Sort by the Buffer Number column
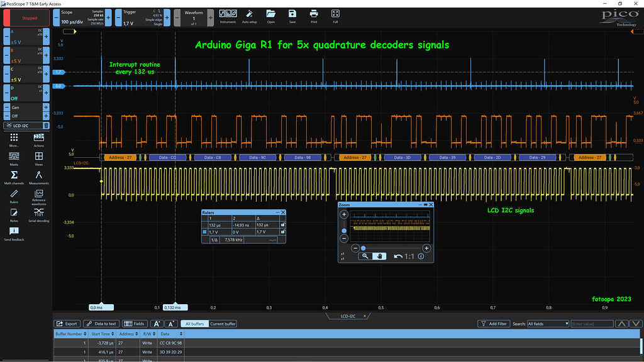The image size is (644, 362). click(x=70, y=334)
